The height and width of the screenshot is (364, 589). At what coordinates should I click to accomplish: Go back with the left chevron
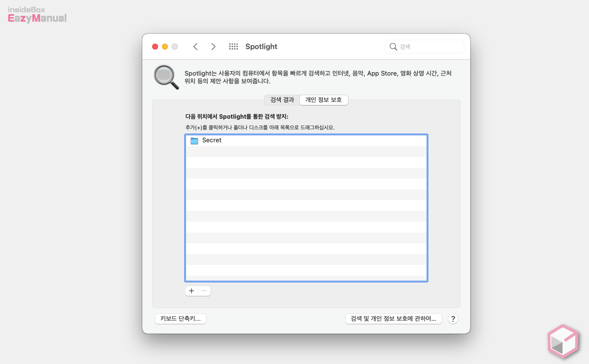click(195, 47)
